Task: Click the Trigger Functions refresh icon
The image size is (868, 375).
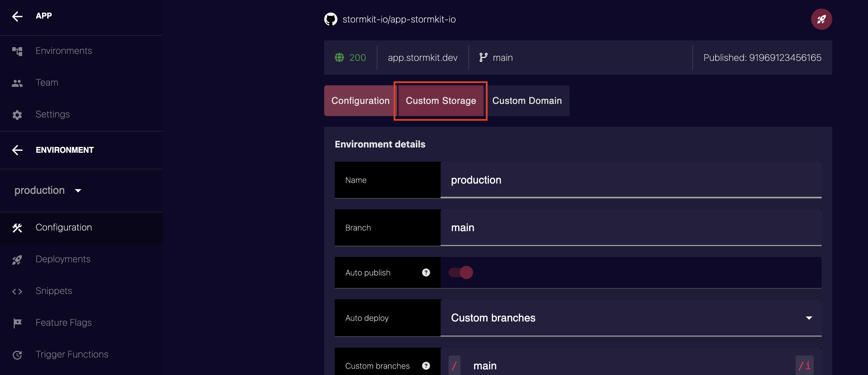Action: (x=17, y=355)
